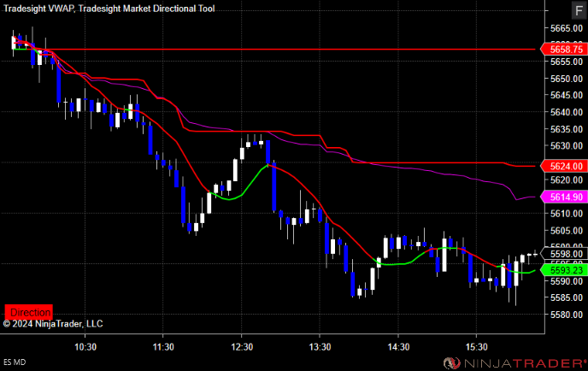Click the Tradesight VWAP indicator label

pyautogui.click(x=38, y=9)
